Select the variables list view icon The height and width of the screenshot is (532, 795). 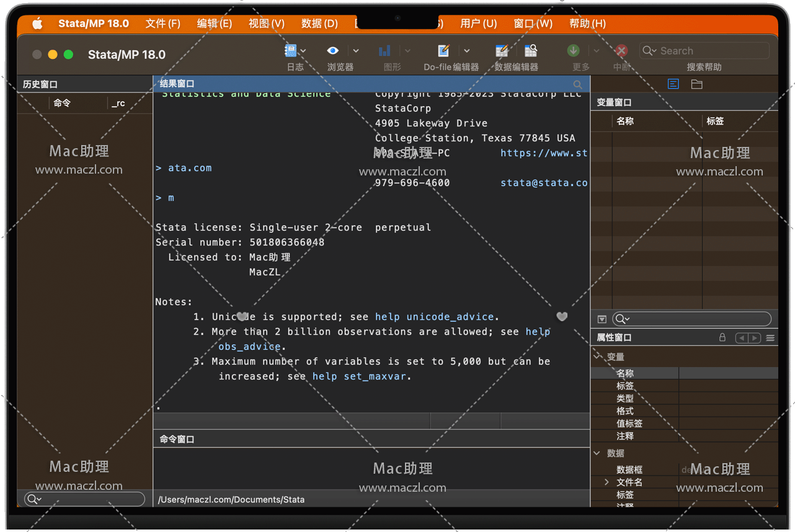[x=673, y=84]
